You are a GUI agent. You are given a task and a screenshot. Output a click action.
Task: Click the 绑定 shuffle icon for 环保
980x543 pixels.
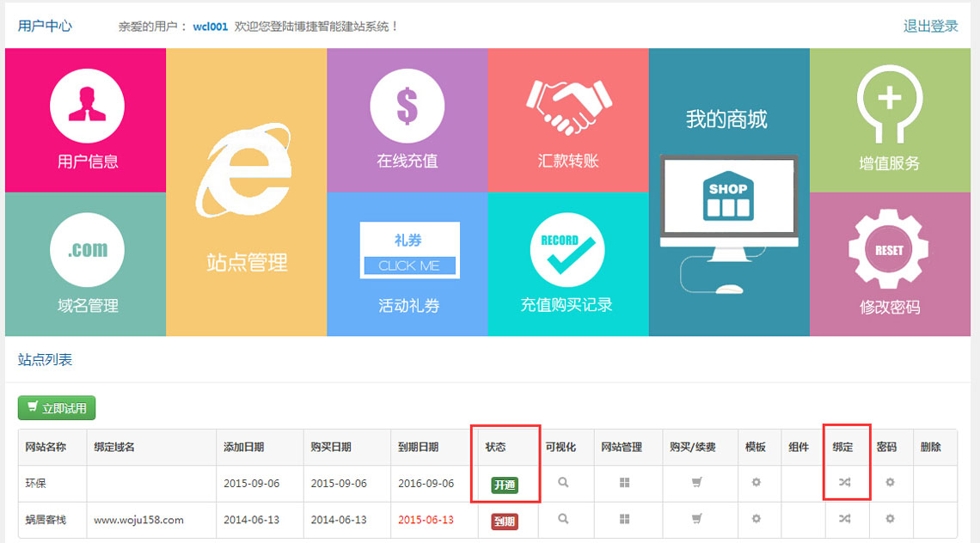pos(845,483)
